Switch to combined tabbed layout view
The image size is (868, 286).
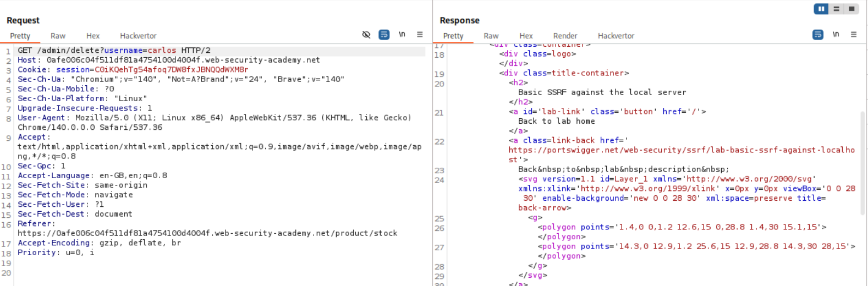click(851, 9)
